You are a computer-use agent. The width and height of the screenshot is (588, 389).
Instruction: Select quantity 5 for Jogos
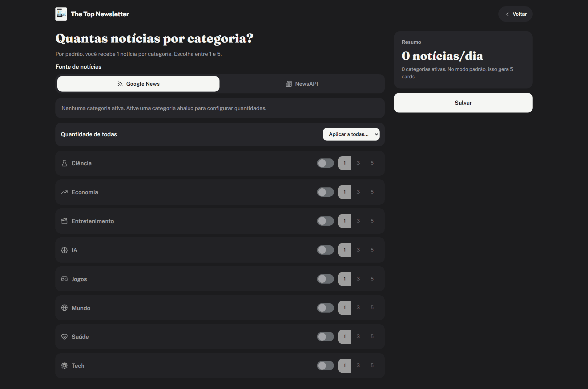[372, 279]
